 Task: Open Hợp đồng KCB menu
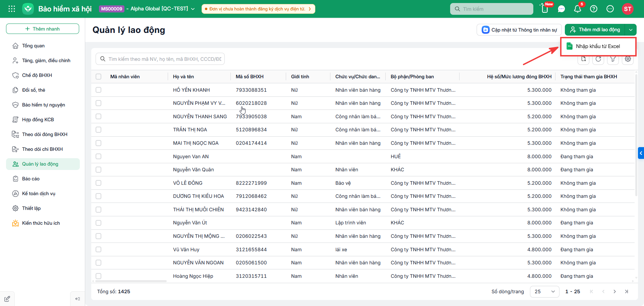point(43,120)
